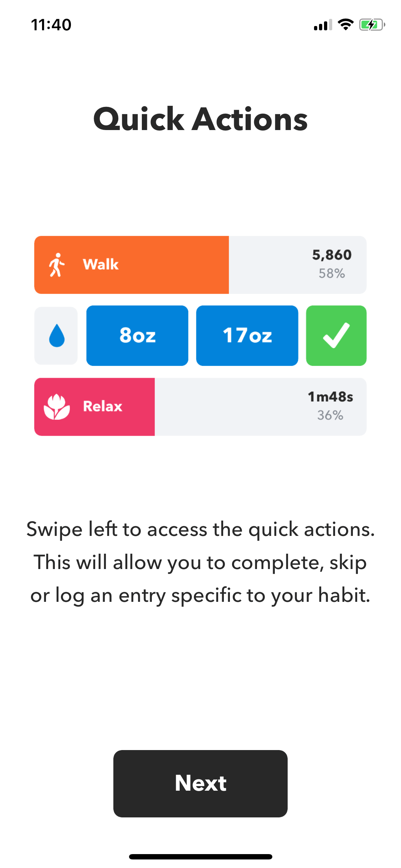Tap the Quick Actions heading

200,119
